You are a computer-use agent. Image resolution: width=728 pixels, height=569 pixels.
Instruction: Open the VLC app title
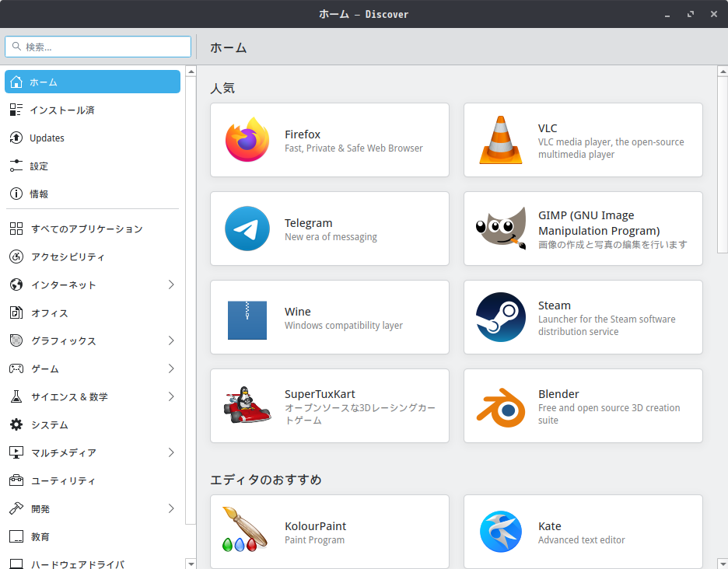point(548,128)
